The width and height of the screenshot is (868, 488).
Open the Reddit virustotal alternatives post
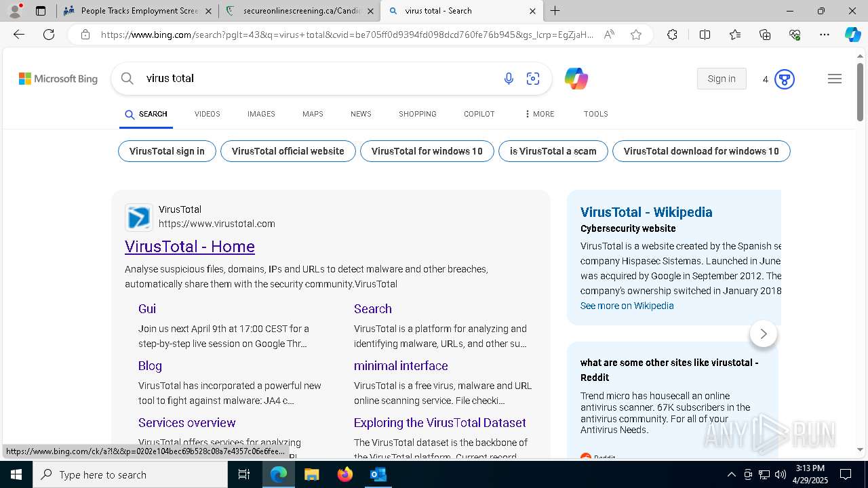(x=669, y=370)
